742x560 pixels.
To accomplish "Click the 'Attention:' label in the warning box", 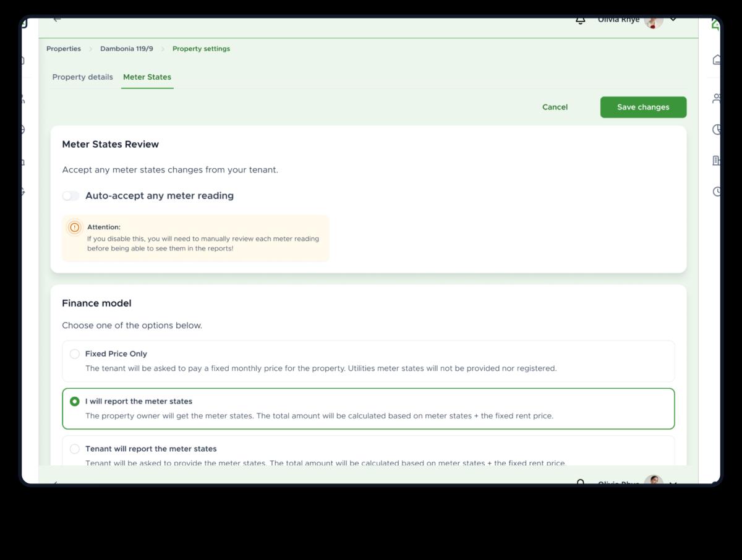I will 104,227.
